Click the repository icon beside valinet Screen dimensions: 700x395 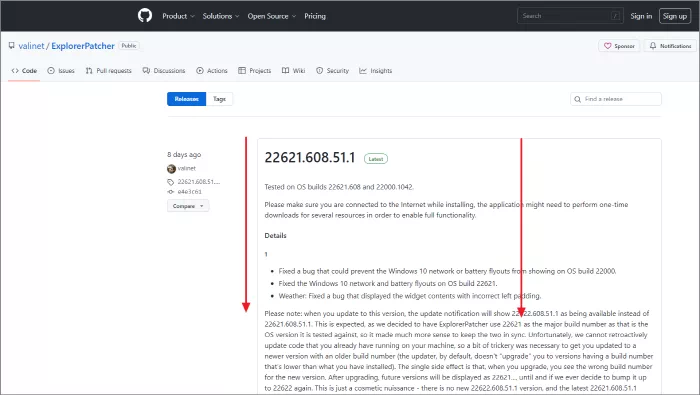12,46
